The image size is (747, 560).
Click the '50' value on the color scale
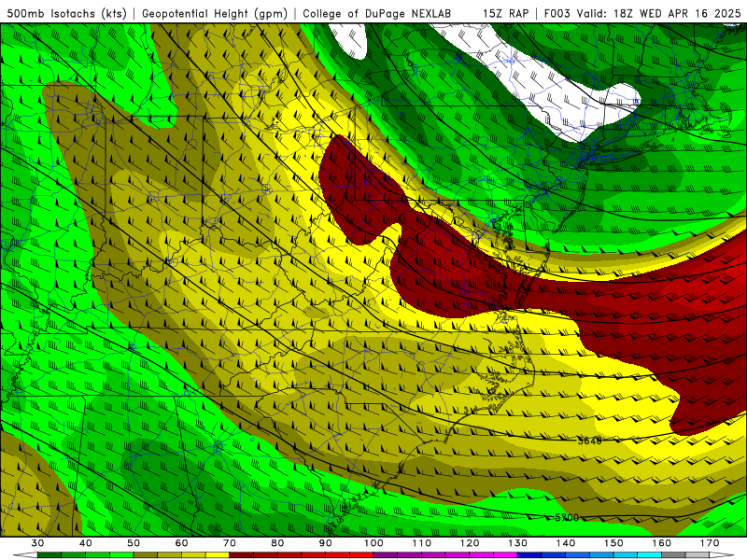[x=134, y=543]
